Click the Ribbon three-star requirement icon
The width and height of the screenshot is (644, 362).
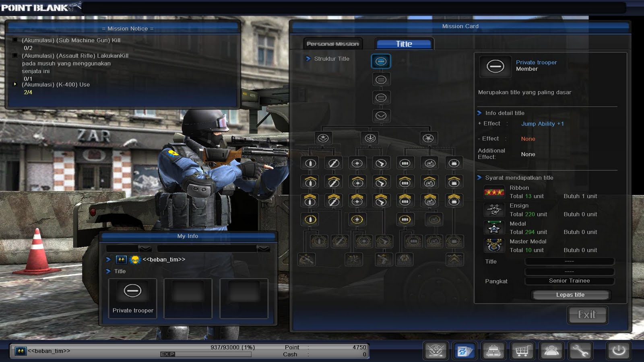[x=494, y=192]
